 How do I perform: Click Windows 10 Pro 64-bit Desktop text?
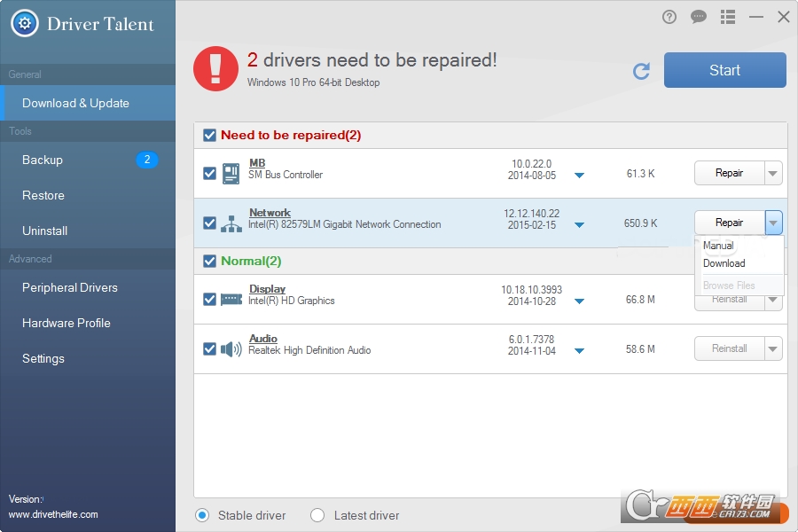[x=314, y=82]
